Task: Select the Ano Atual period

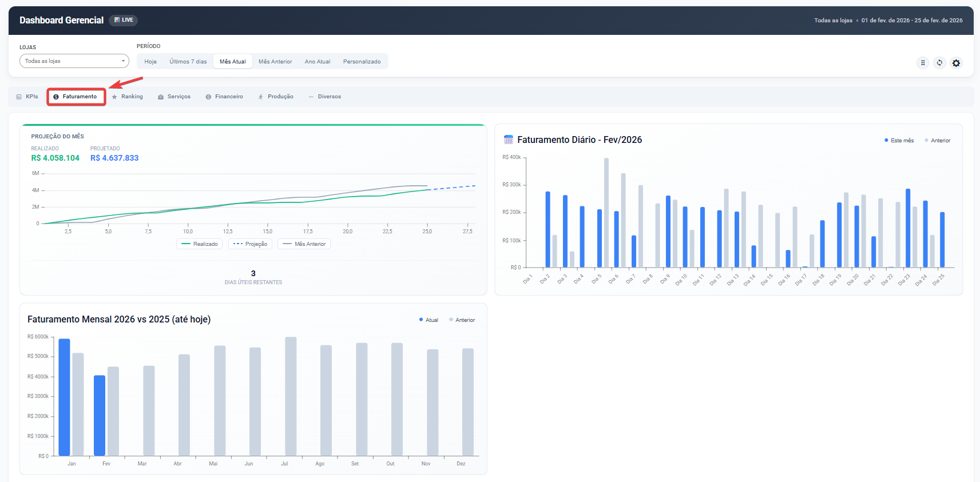Action: (x=318, y=62)
